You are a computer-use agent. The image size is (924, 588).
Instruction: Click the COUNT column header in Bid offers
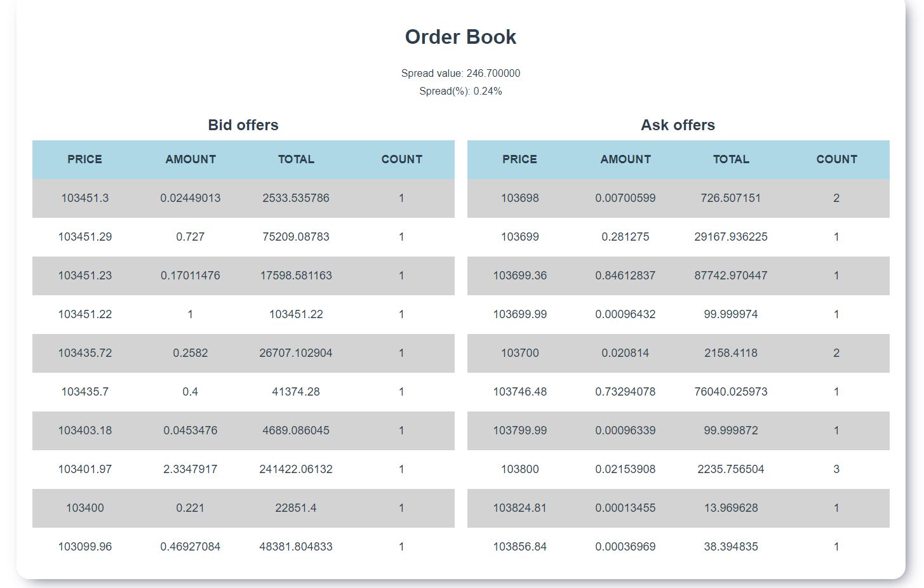(401, 159)
